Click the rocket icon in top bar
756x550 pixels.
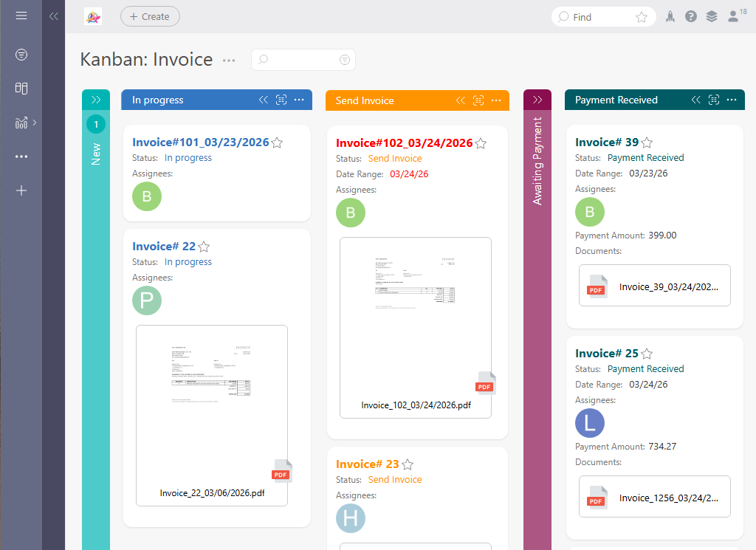[x=670, y=17]
